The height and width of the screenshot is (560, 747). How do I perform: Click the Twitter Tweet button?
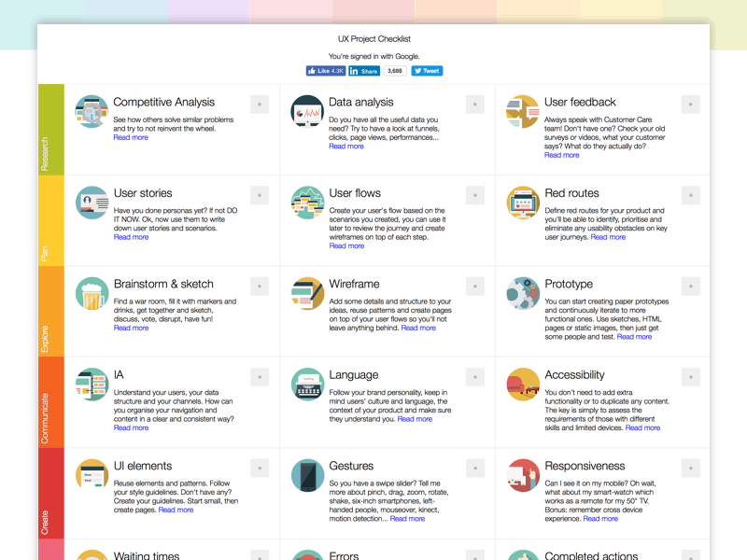(x=427, y=71)
